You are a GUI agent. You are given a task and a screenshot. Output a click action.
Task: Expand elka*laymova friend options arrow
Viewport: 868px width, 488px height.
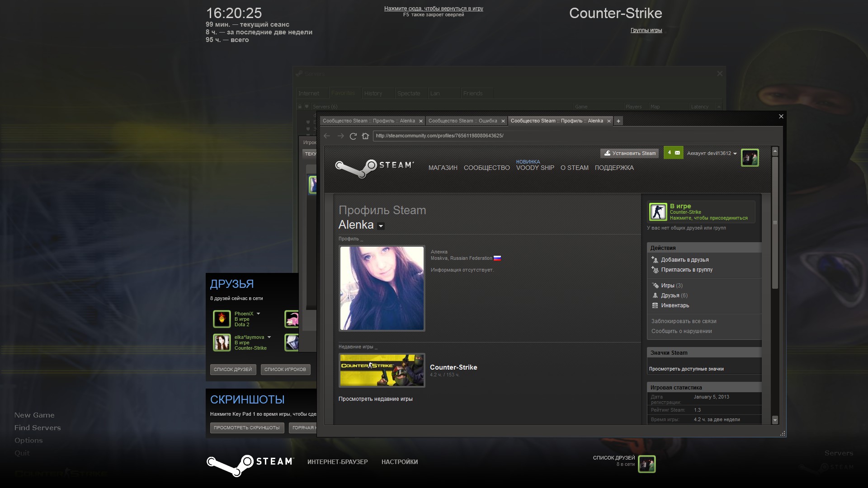[x=269, y=337]
